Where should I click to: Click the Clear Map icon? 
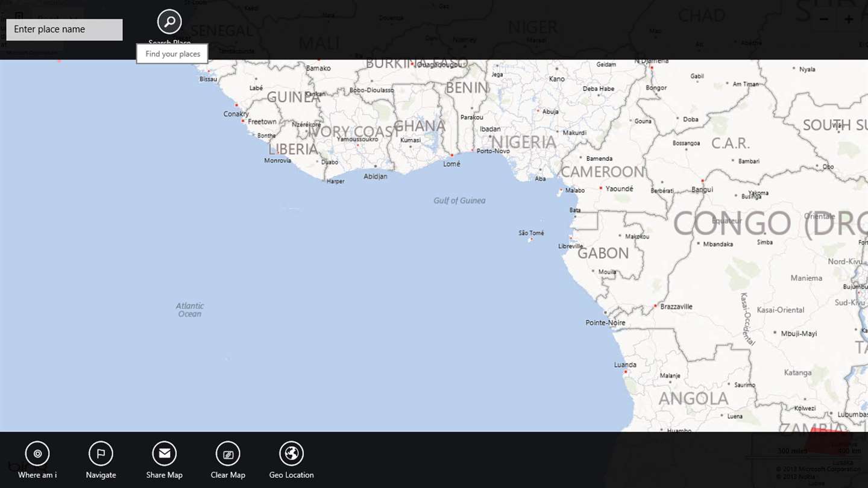pos(228,454)
